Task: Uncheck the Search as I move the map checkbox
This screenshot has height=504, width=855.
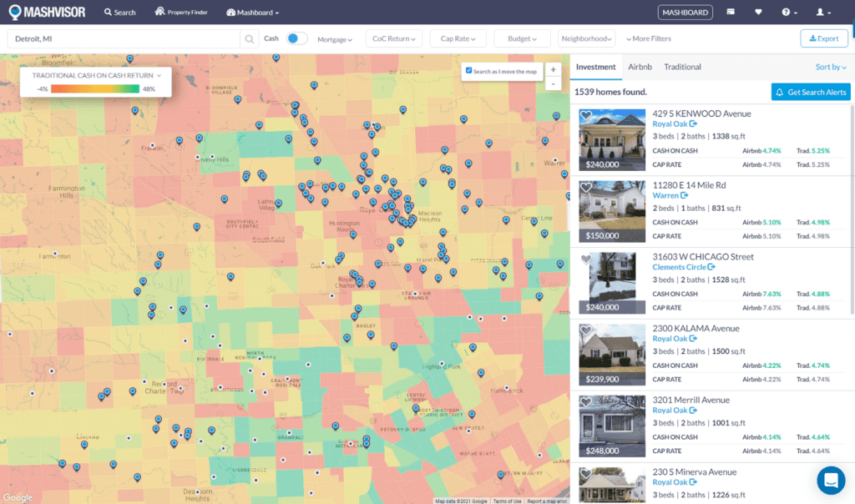Action: 469,71
